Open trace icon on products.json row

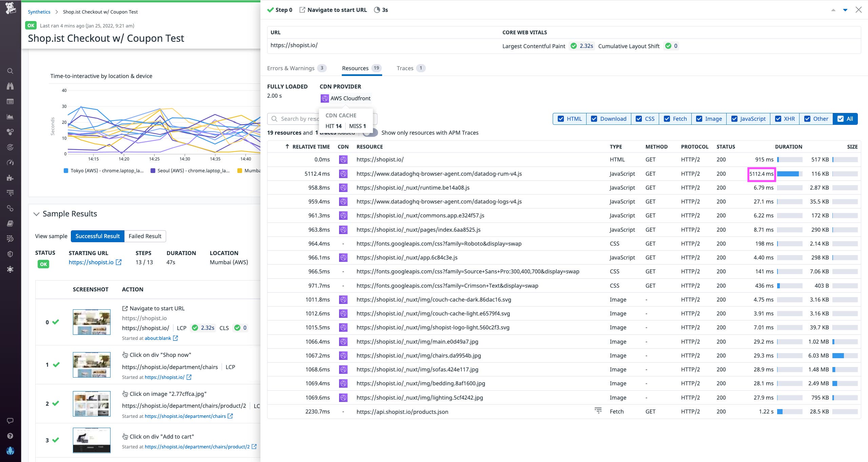click(598, 410)
